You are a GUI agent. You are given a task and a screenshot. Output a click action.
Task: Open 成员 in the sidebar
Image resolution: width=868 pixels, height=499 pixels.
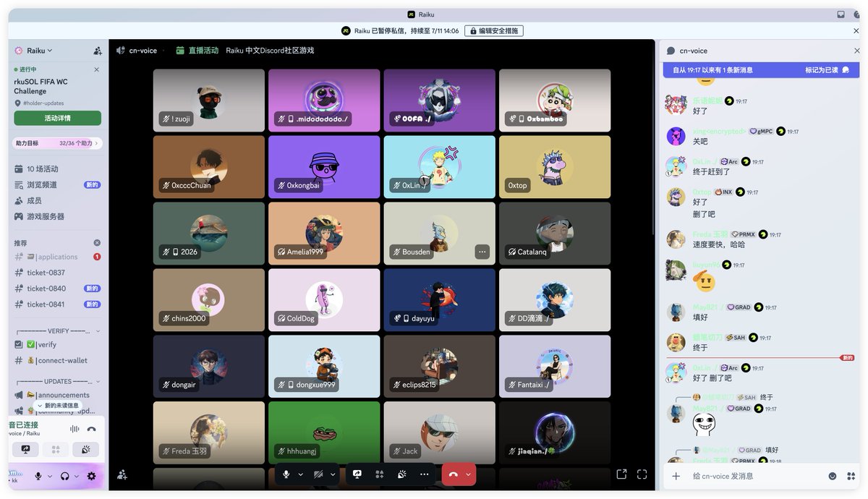[x=58, y=201]
